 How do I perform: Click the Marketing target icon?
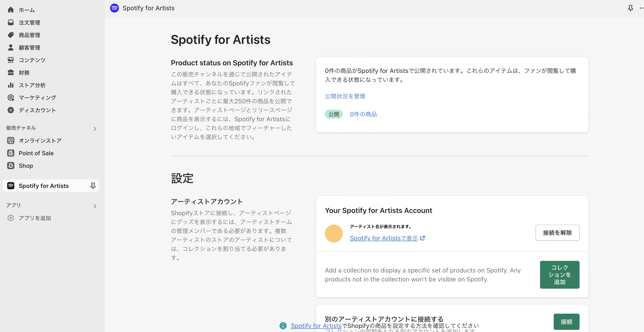click(x=11, y=98)
